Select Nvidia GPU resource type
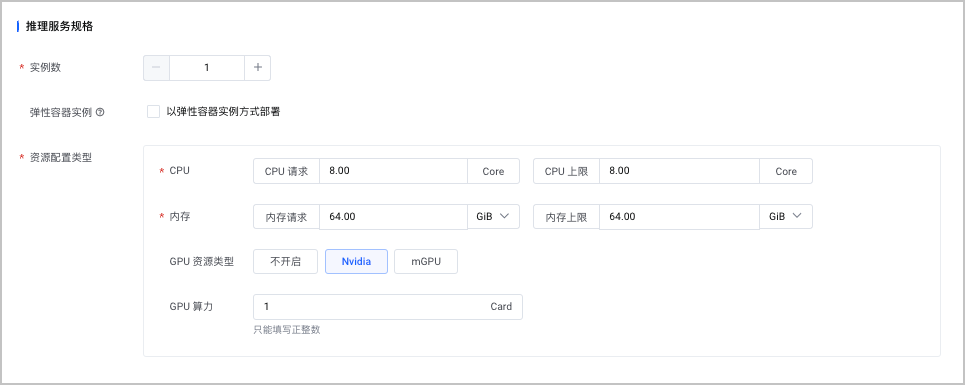Viewport: 965px width, 385px height. point(356,261)
